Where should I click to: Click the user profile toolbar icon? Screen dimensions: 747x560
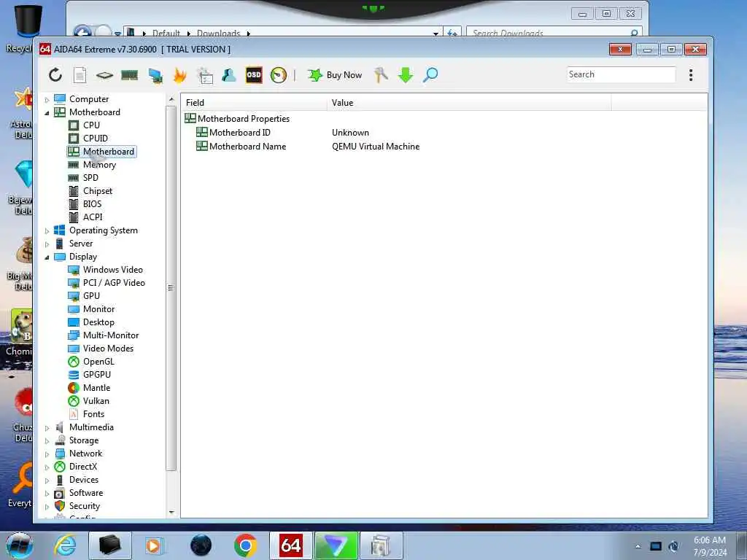coord(228,75)
